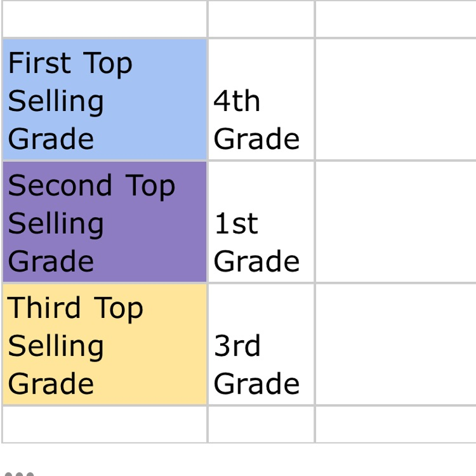Screen dimensions: 476x476
Task: Click the "1st" text in the middle column
Action: 236,223
